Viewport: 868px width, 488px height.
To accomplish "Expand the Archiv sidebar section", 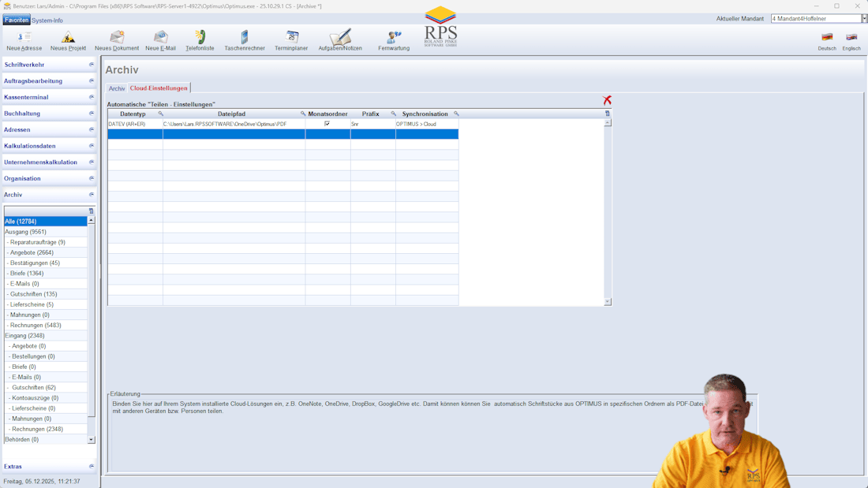I will (91, 194).
